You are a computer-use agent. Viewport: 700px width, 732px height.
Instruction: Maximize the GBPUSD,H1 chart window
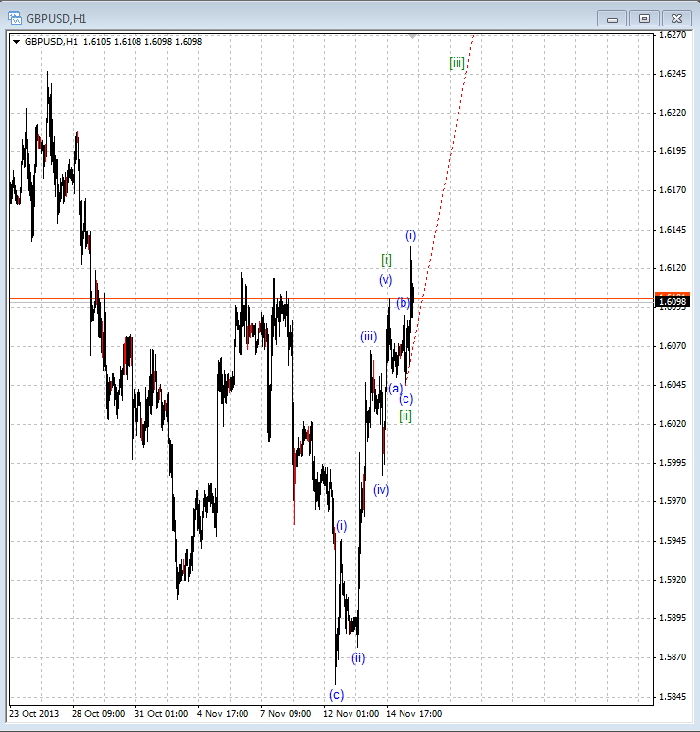644,19
